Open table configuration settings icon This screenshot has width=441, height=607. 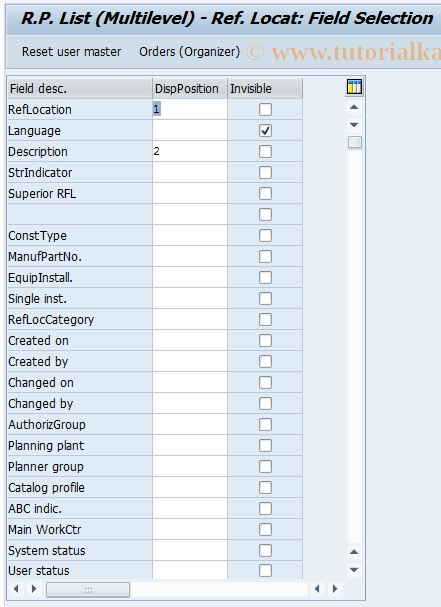[x=354, y=87]
